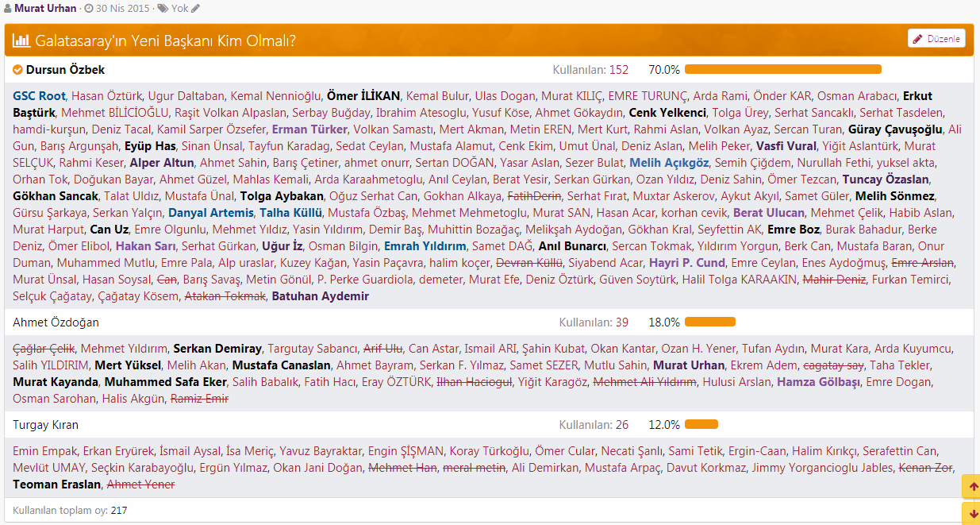Open Emrah Yıldırım voter profile

point(425,246)
